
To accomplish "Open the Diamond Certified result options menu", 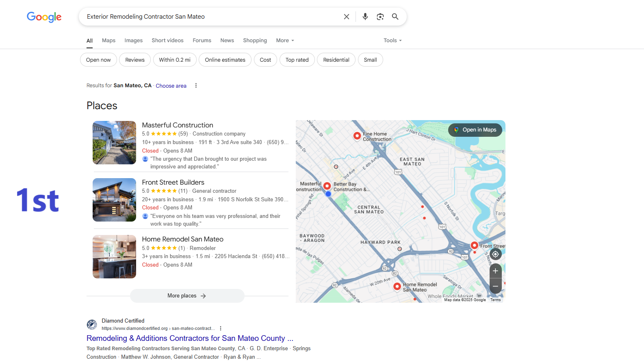I will (x=221, y=328).
